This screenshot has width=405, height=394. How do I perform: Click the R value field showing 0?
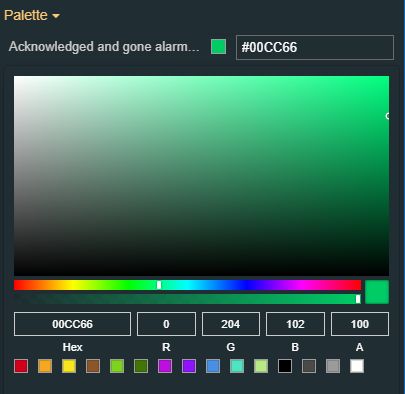[166, 324]
